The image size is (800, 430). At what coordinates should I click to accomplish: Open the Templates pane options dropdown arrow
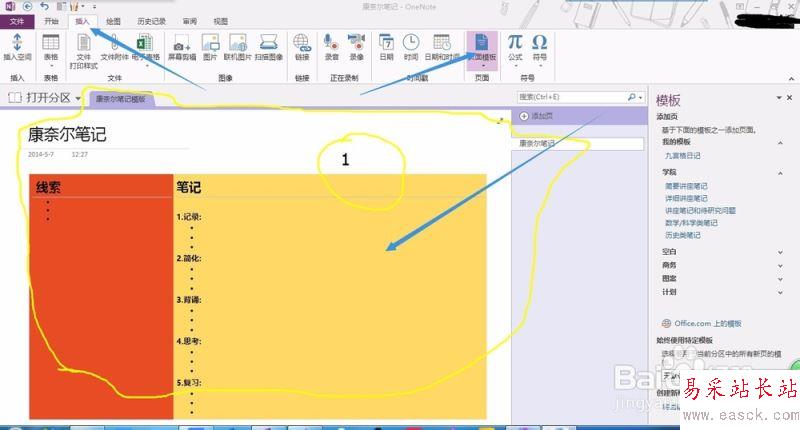(779, 97)
